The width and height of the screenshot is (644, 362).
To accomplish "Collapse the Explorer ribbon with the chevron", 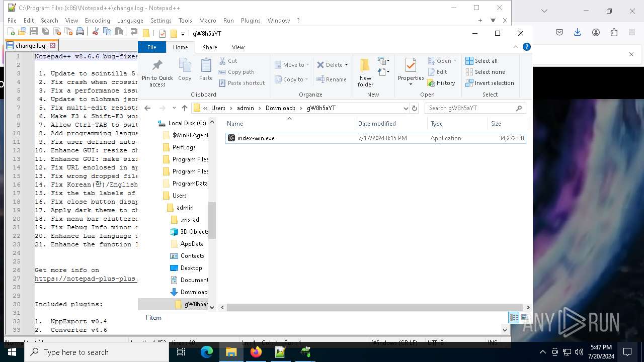I will point(515,47).
